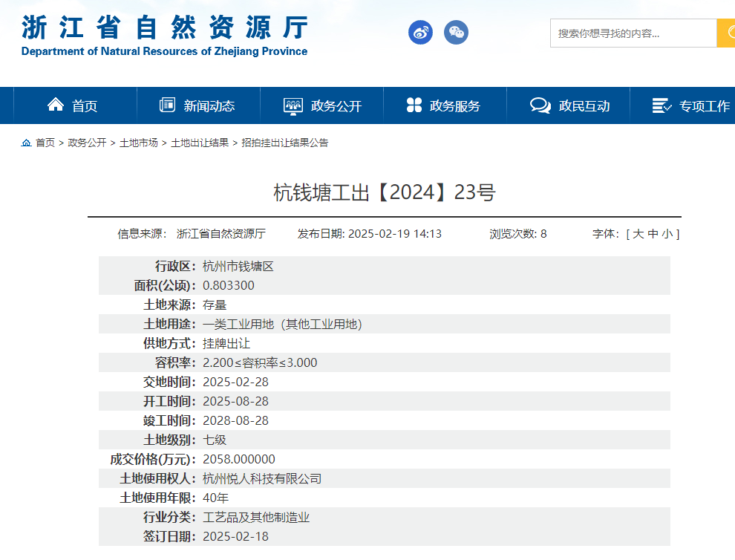Click the value 2.200≤容积率≤3.000
735x560 pixels.
click(260, 362)
